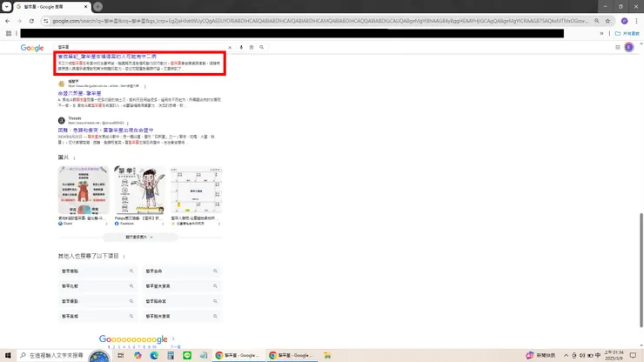This screenshot has height=362, width=644.
Task: Launch Microsoft Edge from taskbar
Action: [x=154, y=355]
